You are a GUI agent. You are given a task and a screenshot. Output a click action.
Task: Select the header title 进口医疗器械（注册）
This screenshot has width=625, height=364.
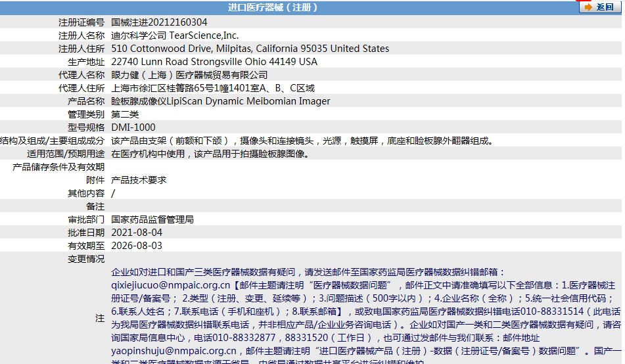[x=273, y=7]
